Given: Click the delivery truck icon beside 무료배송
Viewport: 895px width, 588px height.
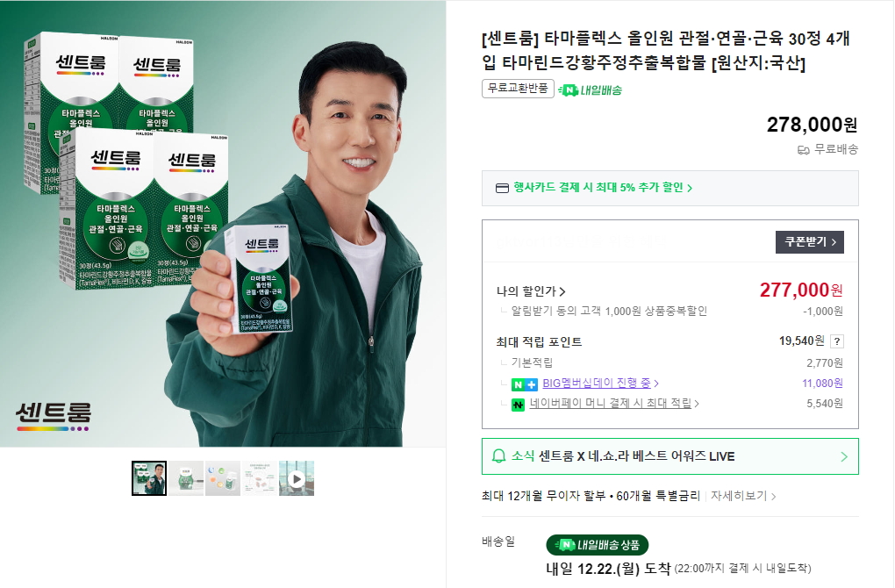Looking at the screenshot, I should (803, 150).
